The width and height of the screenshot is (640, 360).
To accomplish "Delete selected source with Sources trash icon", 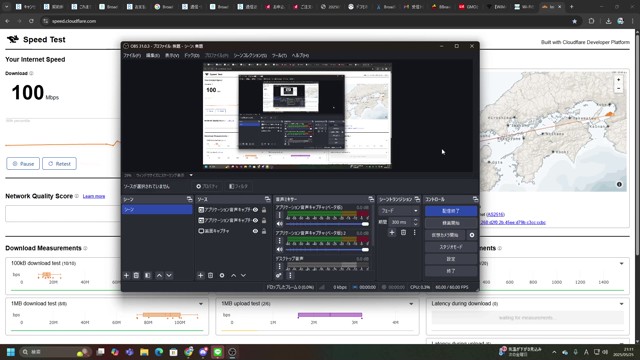I will 211,276.
